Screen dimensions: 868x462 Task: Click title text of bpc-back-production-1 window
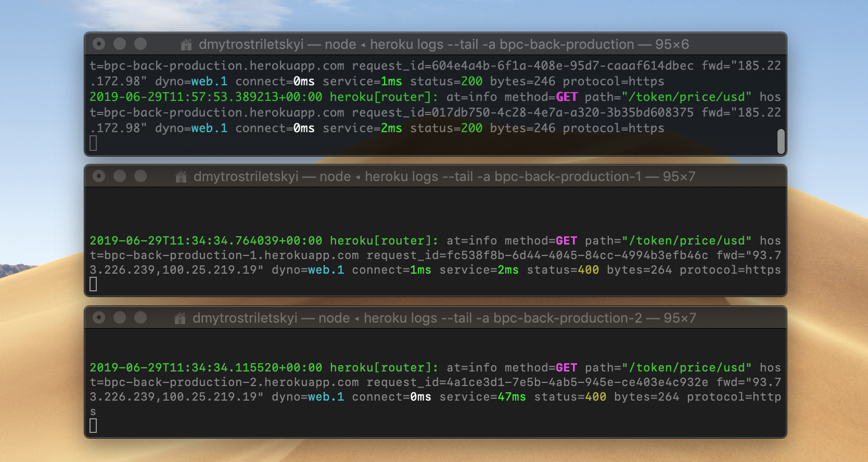(444, 177)
